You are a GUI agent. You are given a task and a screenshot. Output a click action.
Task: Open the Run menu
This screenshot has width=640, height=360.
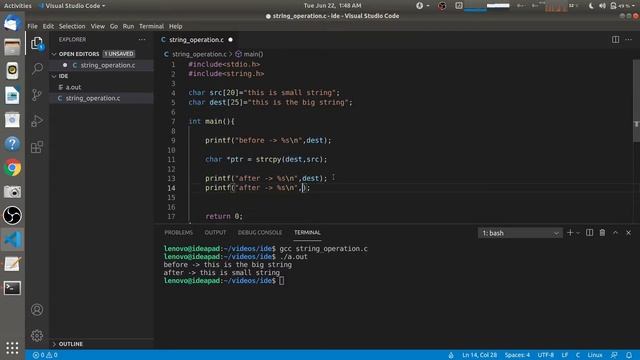[x=128, y=26]
